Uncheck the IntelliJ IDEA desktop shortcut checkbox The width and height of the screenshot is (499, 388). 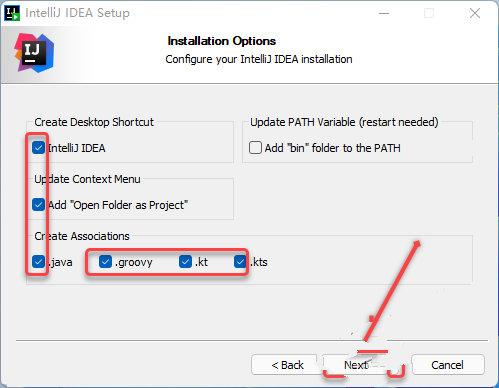coord(39,148)
